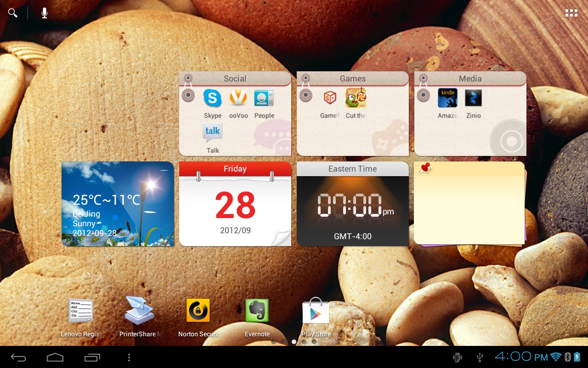Switch to the second home screen page dot
The height and width of the screenshot is (368, 588).
click(x=284, y=342)
